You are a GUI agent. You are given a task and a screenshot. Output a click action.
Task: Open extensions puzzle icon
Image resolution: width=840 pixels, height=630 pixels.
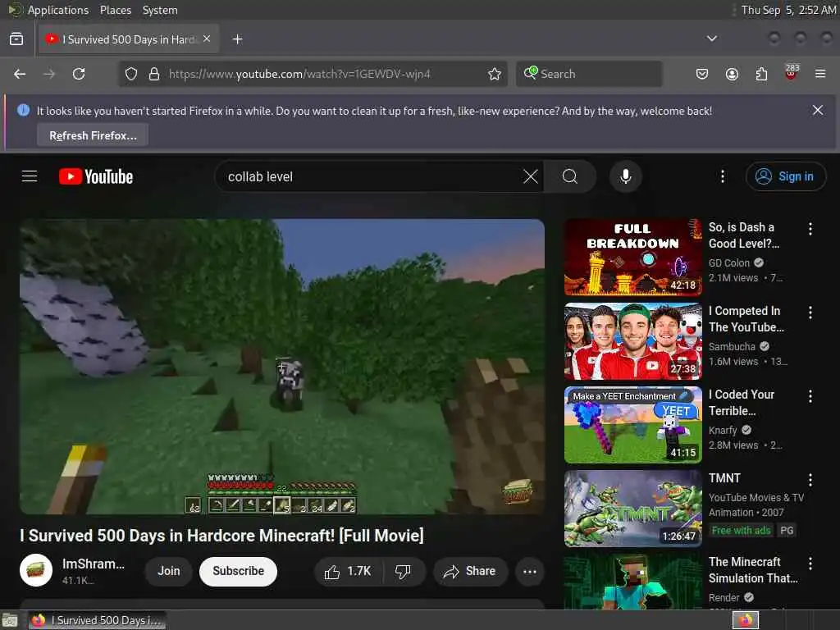761,74
